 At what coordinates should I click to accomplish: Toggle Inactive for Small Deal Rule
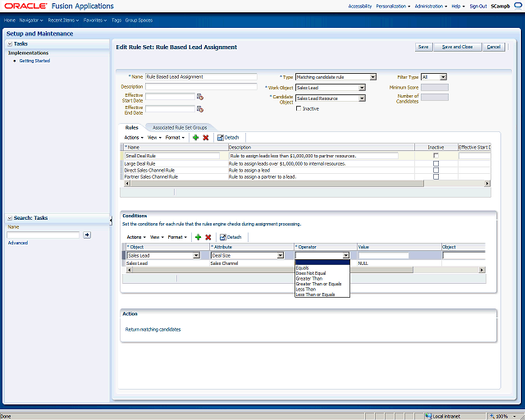point(436,155)
